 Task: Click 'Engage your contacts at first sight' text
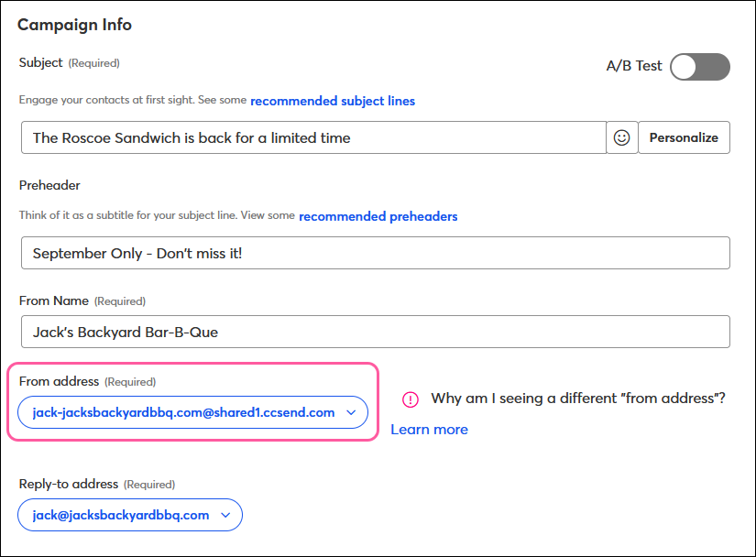pyautogui.click(x=106, y=100)
